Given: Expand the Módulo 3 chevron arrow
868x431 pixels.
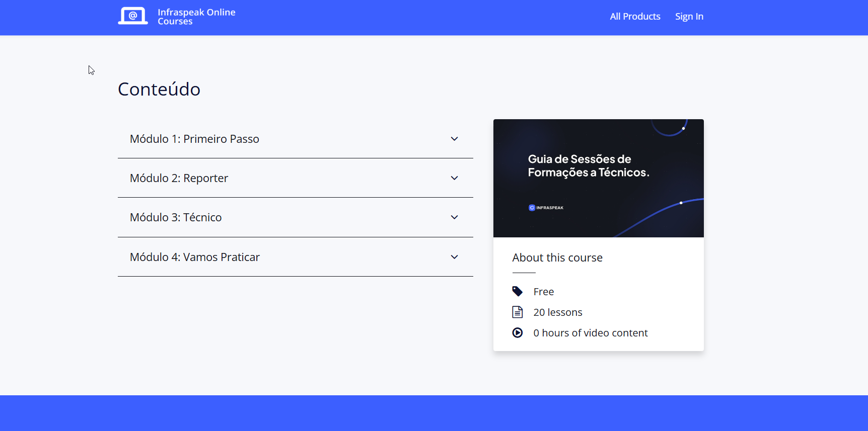Looking at the screenshot, I should (454, 217).
